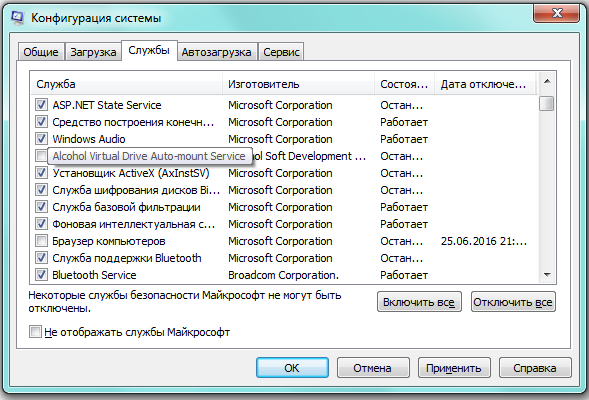Open the Автозагрузка tab
Image resolution: width=589 pixels, height=400 pixels.
tap(217, 52)
